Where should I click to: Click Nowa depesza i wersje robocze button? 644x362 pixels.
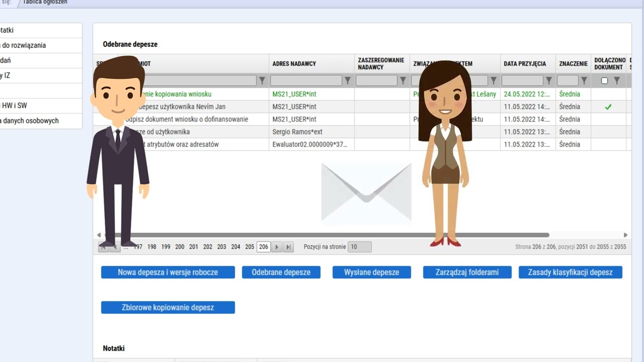pyautogui.click(x=168, y=272)
